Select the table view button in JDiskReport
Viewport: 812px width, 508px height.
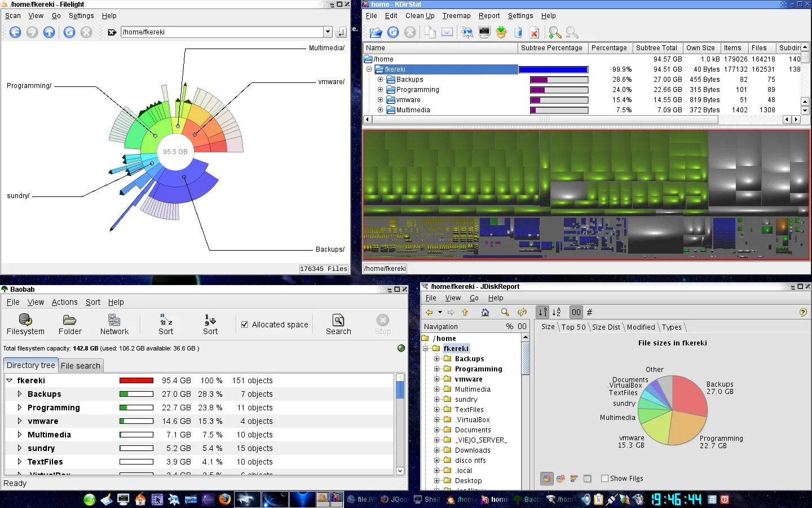tap(588, 479)
